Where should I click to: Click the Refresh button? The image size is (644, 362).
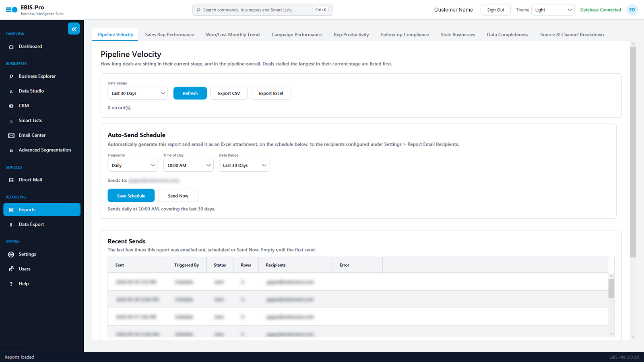point(190,93)
